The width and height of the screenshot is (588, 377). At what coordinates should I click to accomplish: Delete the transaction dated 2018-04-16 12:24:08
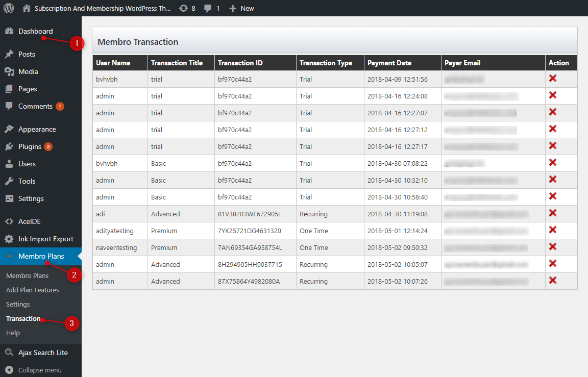click(553, 95)
